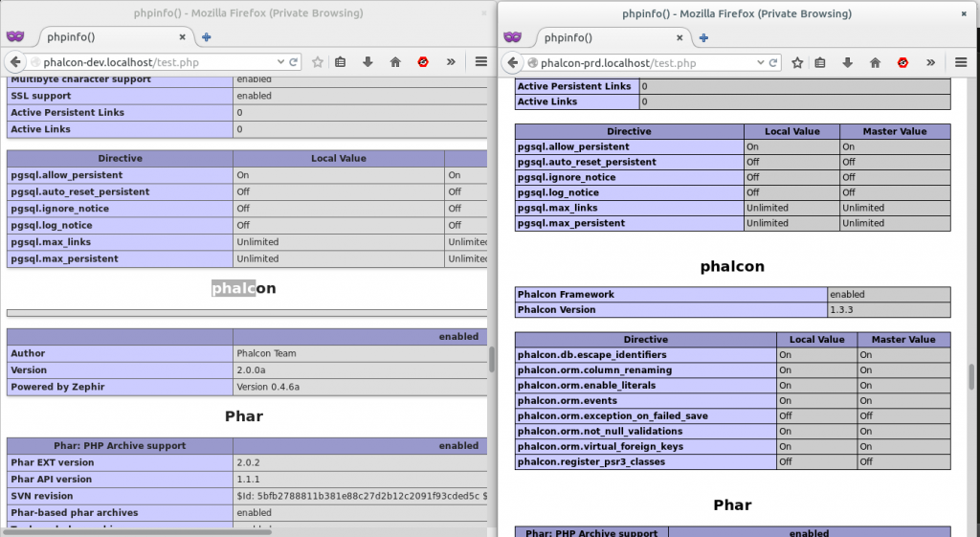Show bookmarks list in the phalcon-prd window
The width and height of the screenshot is (980, 537).
tap(820, 62)
